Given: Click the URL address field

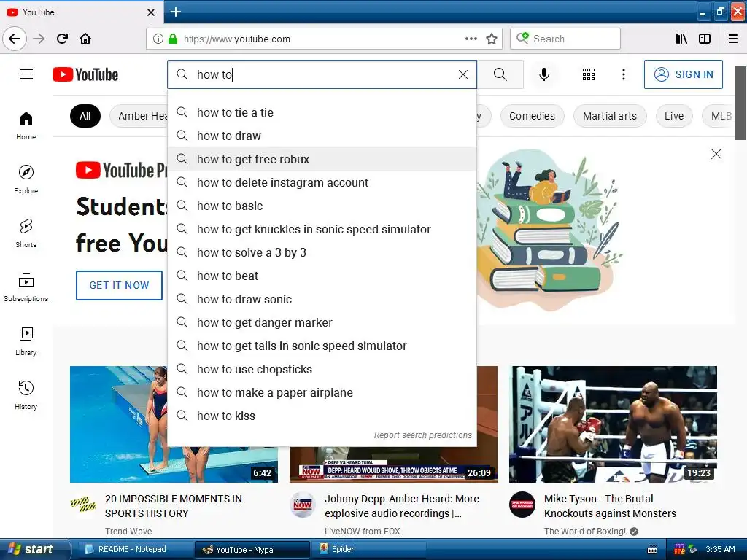Looking at the screenshot, I should point(324,39).
